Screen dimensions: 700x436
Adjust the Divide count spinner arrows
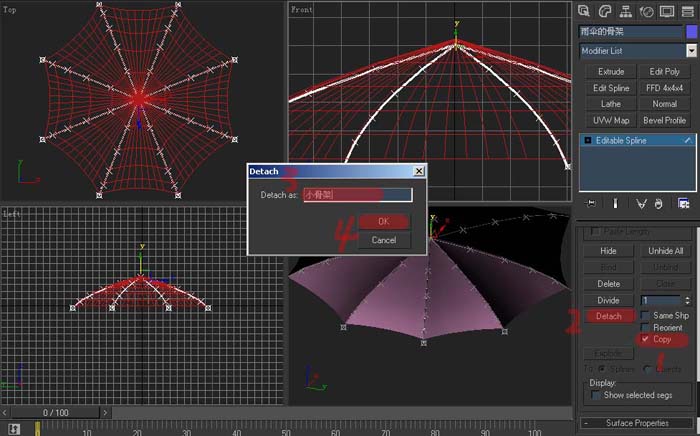688,300
